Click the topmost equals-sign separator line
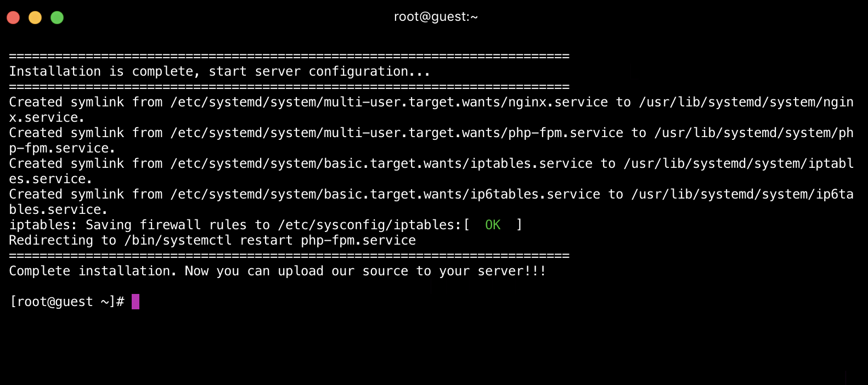This screenshot has width=868, height=385. pyautogui.click(x=289, y=56)
